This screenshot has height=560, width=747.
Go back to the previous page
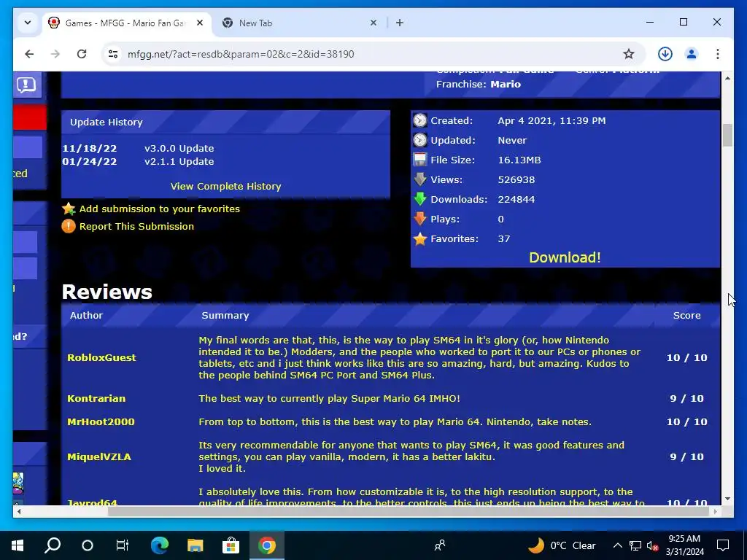[x=29, y=54]
